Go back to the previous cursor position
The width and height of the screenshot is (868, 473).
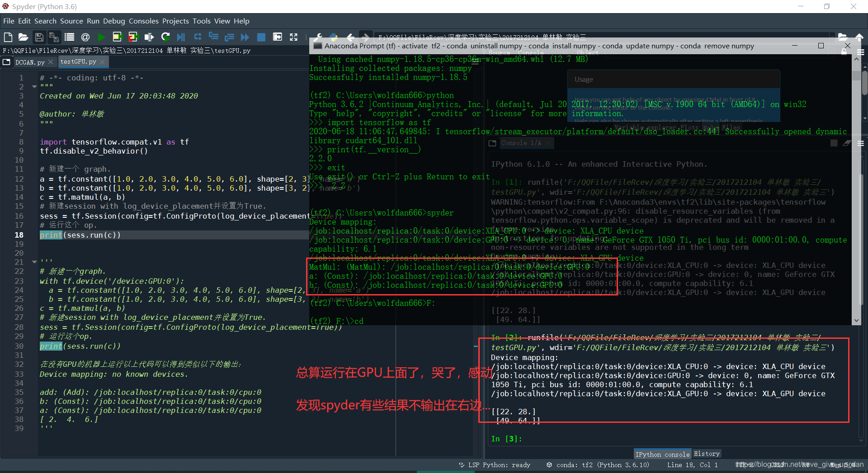[350, 37]
